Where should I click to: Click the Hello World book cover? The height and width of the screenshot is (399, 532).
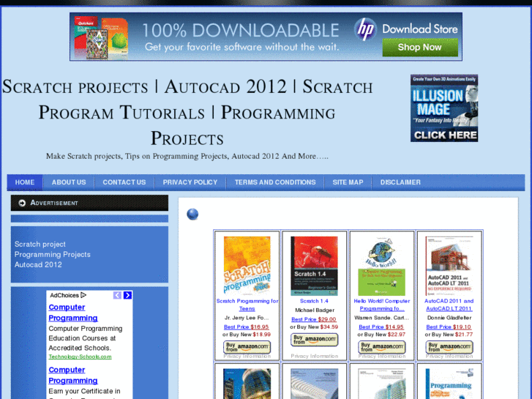[x=382, y=266]
